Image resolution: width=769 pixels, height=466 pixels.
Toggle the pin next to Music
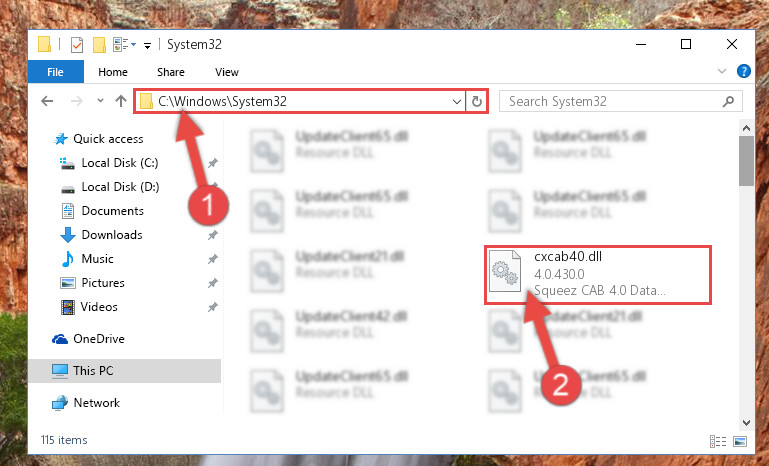(x=212, y=259)
